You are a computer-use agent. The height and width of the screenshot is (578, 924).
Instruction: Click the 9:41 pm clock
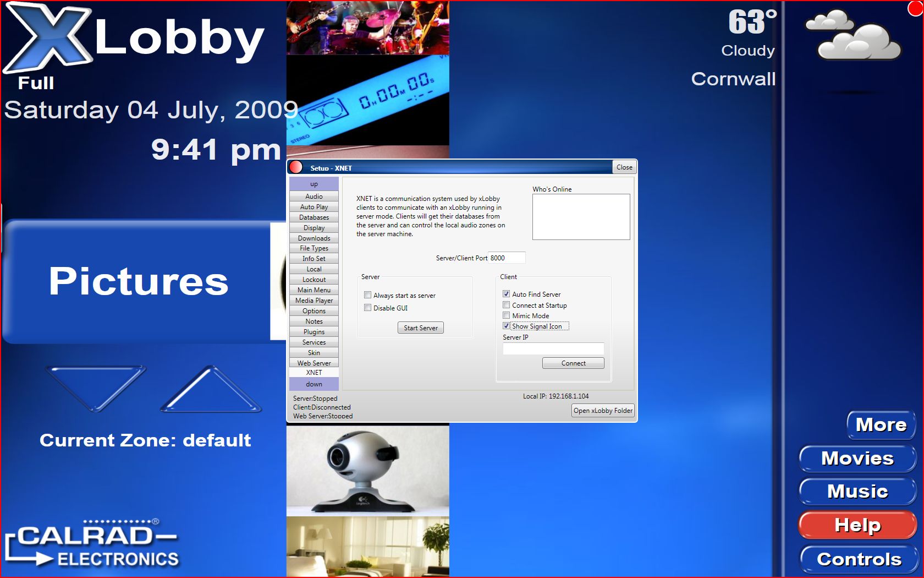coord(216,150)
